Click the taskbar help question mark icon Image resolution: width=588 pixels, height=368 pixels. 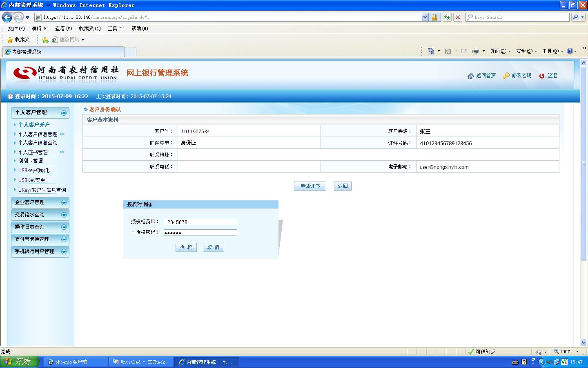coord(524,362)
